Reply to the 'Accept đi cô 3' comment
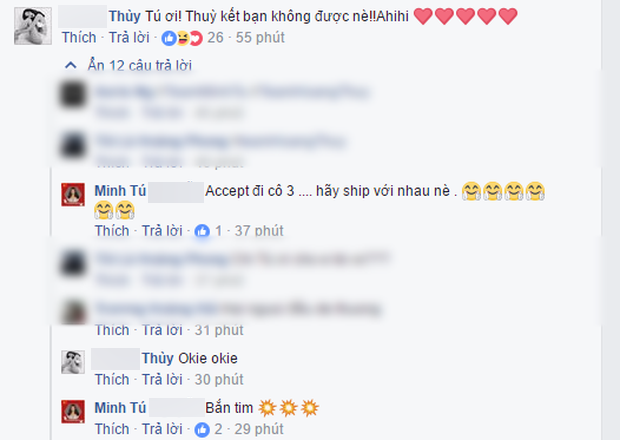The height and width of the screenshot is (440, 620). tap(162, 230)
